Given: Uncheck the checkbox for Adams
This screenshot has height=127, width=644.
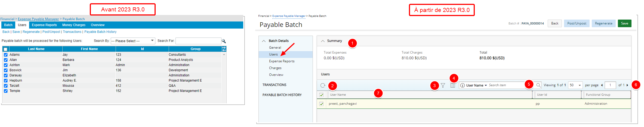Looking at the screenshot, I should 6,55.
